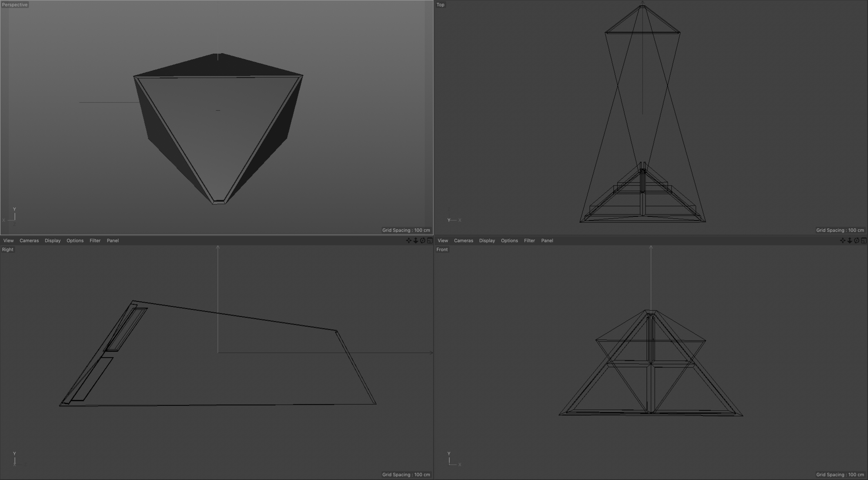The image size is (868, 480).
Task: Toggle active view maximize icon in Right view
Action: [x=430, y=241]
